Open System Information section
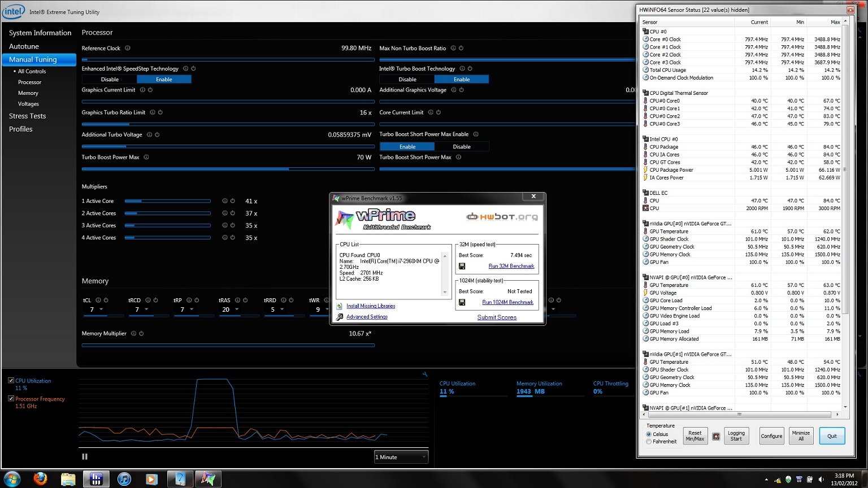Image resolution: width=868 pixels, height=488 pixels. point(40,33)
